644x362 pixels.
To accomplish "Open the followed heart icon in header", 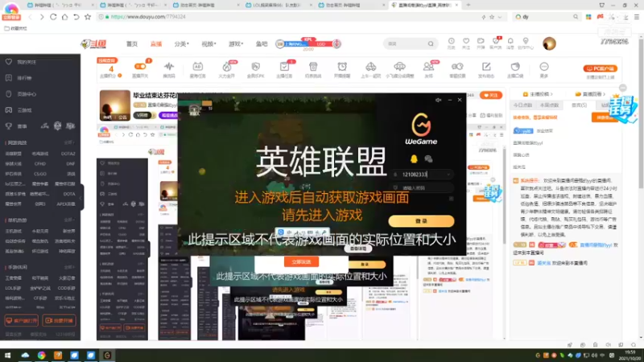I will [466, 43].
